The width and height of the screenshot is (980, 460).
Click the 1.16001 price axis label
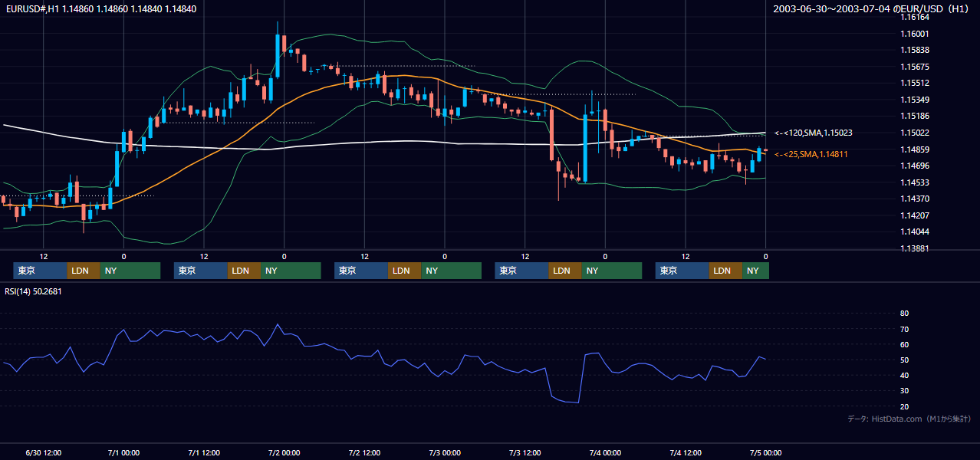[915, 34]
